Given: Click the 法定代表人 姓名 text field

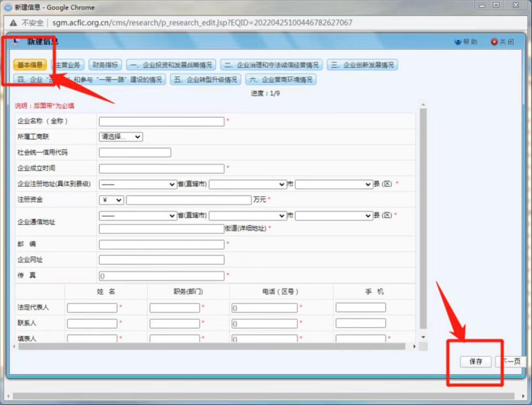Looking at the screenshot, I should point(92,308).
